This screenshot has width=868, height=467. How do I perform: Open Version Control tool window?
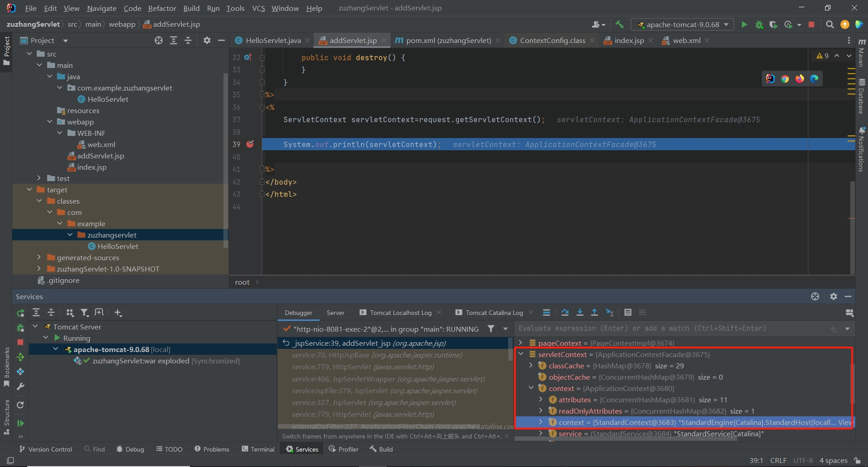point(46,449)
